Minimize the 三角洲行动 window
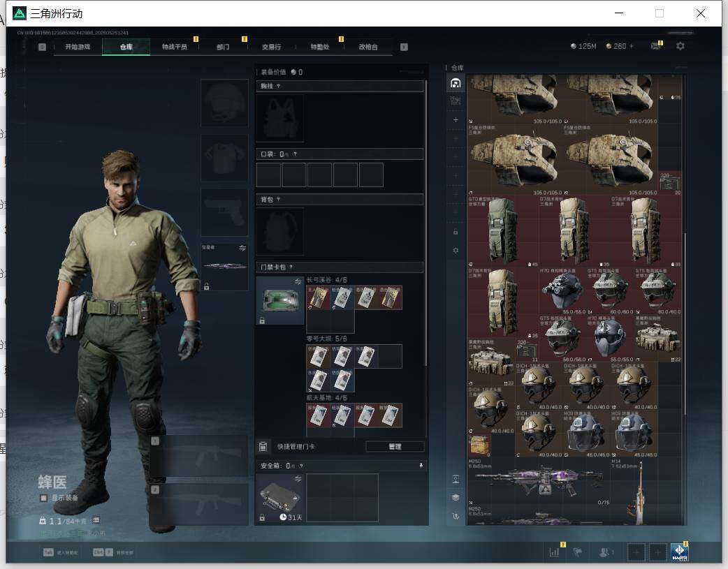The width and height of the screenshot is (728, 569). (619, 13)
